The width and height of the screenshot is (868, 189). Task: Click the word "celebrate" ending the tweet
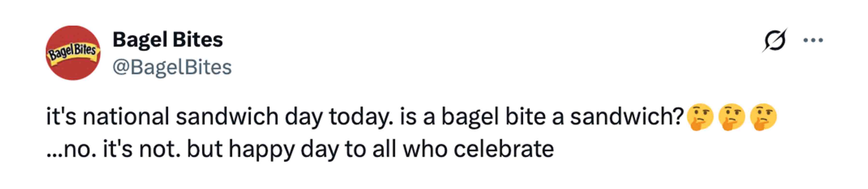tap(503, 149)
